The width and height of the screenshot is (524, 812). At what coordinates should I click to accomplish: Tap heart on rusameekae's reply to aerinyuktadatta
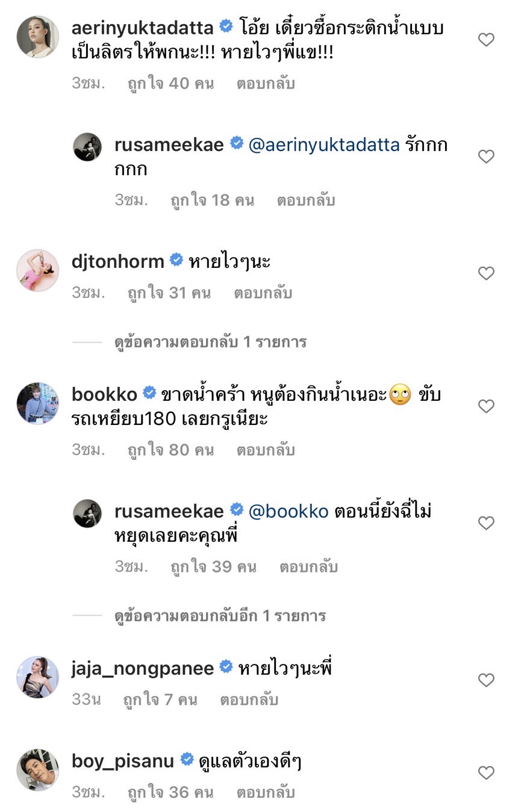(486, 157)
